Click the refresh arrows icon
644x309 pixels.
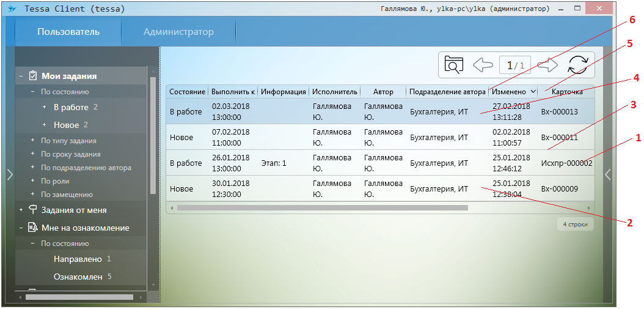(x=578, y=65)
